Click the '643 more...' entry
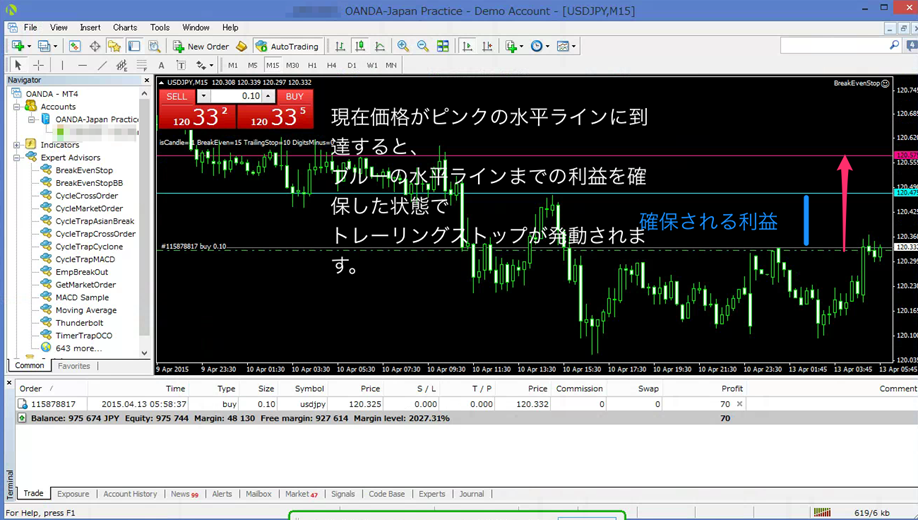This screenshot has height=520, width=918. pos(78,348)
